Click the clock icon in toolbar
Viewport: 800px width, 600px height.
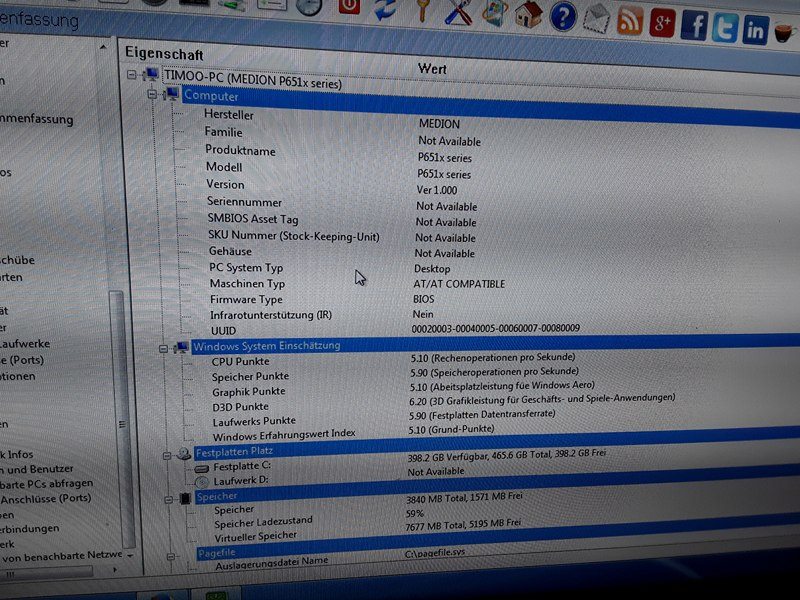pos(309,6)
